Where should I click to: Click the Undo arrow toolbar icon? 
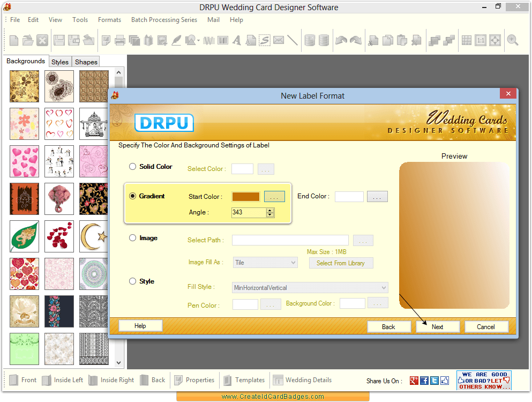point(341,40)
